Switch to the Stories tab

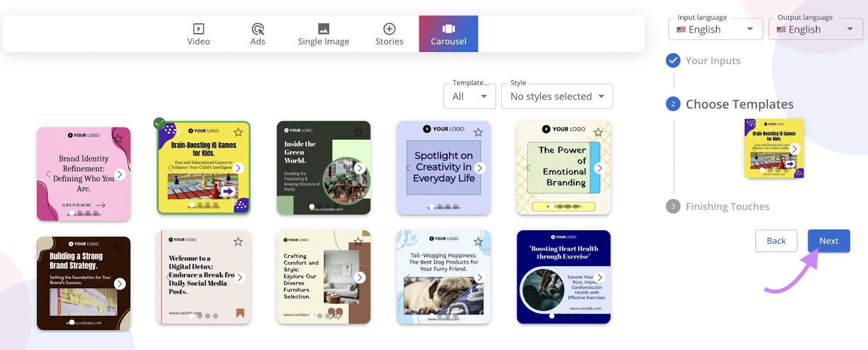(389, 34)
